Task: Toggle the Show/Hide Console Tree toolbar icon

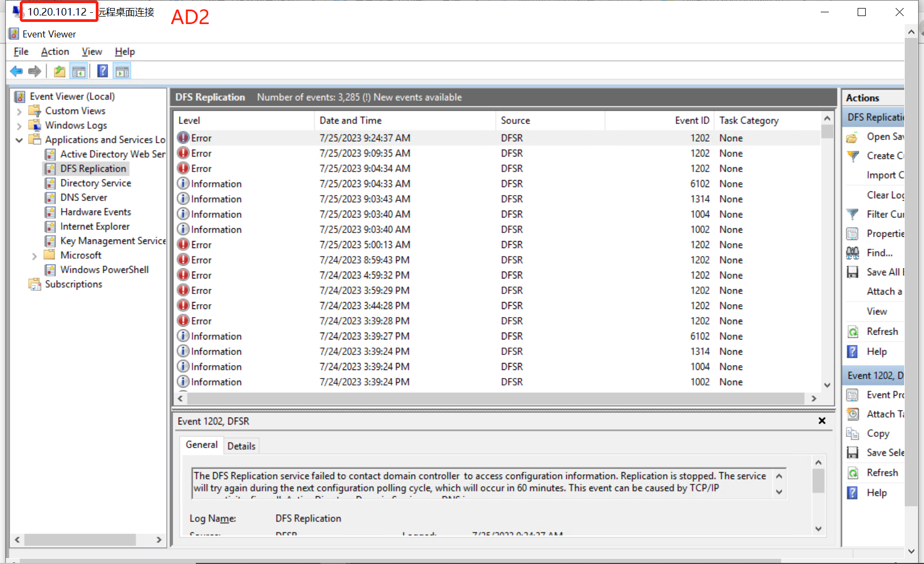Action: pos(79,71)
